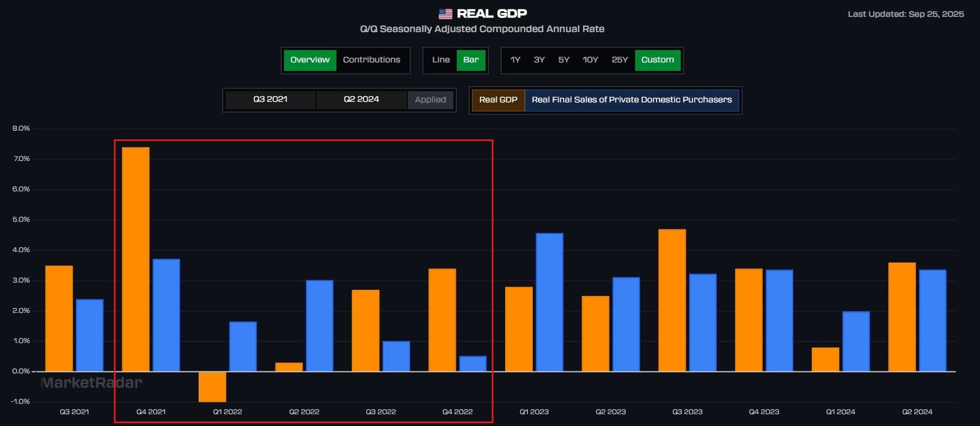The height and width of the screenshot is (426, 980).
Task: Select the 1Y time range
Action: (x=515, y=60)
